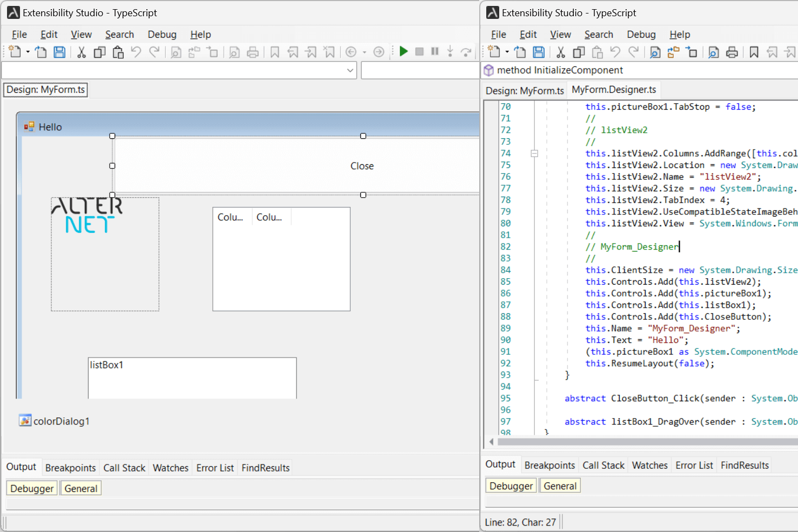Click Print icon in left window toolbar
This screenshot has width=798, height=532.
pyautogui.click(x=252, y=52)
